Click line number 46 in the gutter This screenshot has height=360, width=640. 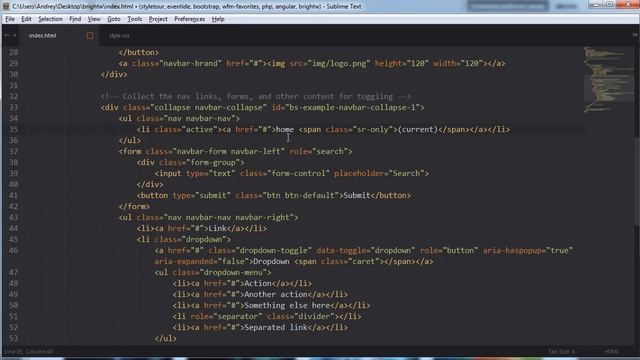pos(13,250)
